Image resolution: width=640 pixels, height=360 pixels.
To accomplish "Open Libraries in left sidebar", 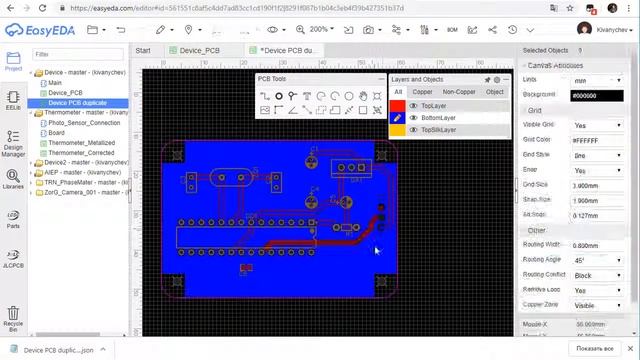I will pos(13,180).
